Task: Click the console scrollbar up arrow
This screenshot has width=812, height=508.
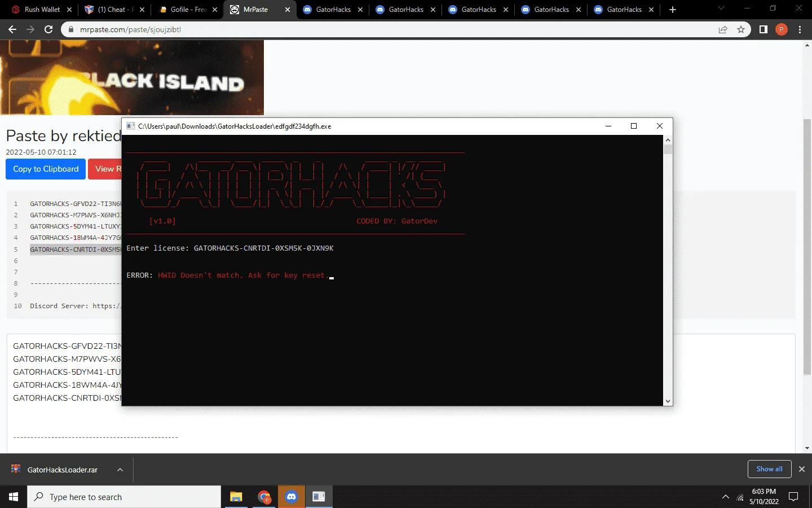Action: pyautogui.click(x=668, y=140)
